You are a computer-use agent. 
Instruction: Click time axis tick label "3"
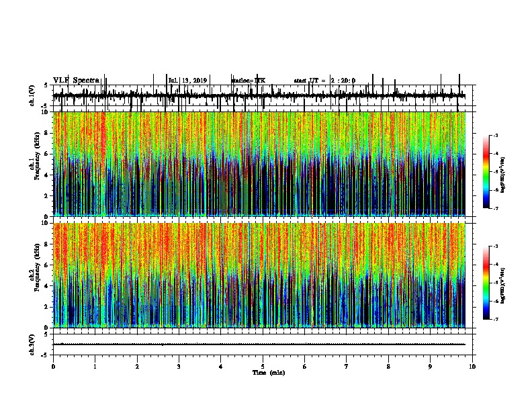click(x=179, y=367)
